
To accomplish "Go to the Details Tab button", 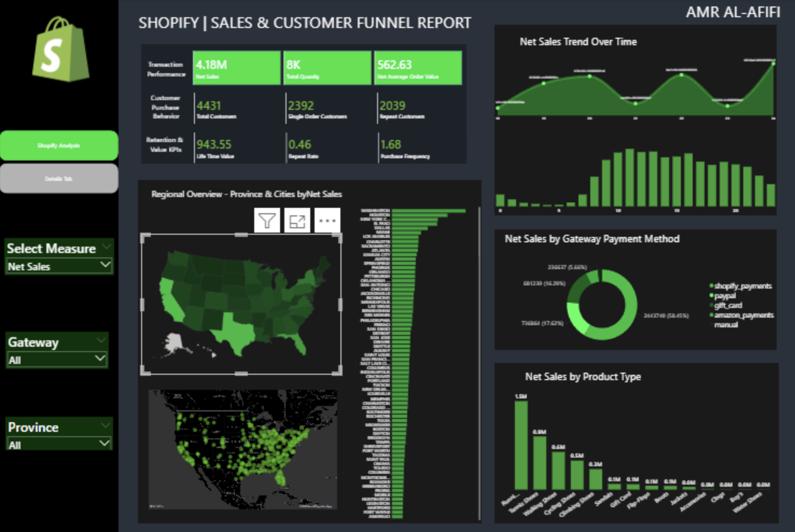I will 59,178.
